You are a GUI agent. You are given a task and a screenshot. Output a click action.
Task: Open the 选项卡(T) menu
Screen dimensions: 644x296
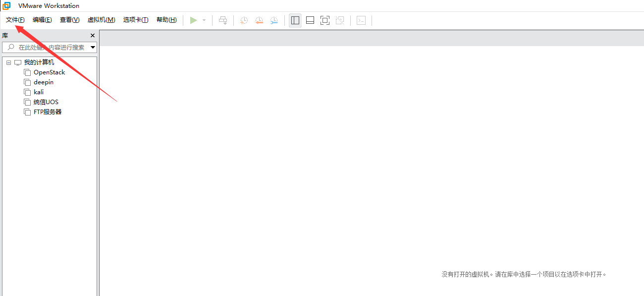[136, 20]
